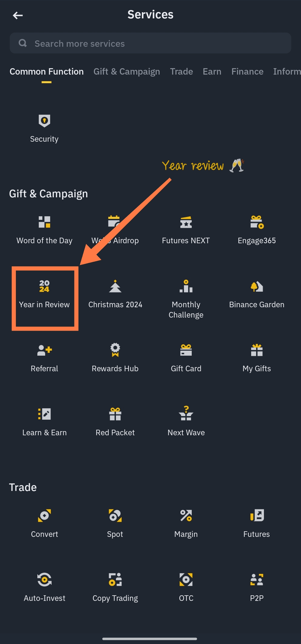Open the Security shield icon

pyautogui.click(x=44, y=121)
